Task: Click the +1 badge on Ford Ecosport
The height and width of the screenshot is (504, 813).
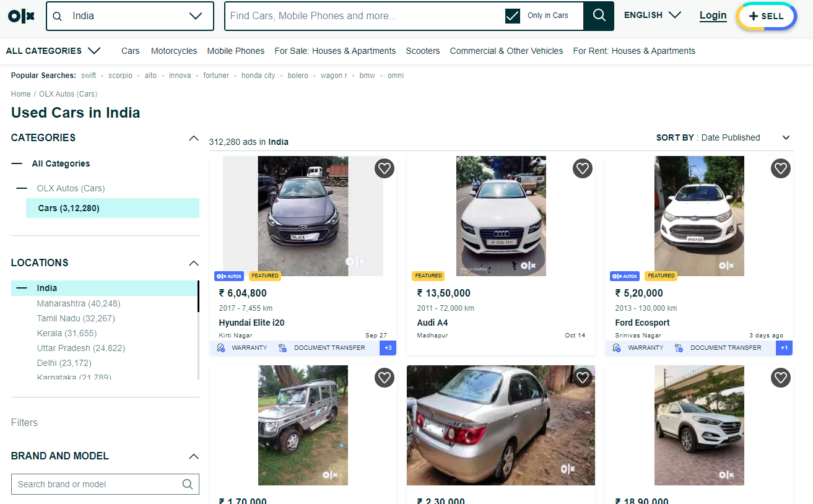Action: (x=784, y=348)
